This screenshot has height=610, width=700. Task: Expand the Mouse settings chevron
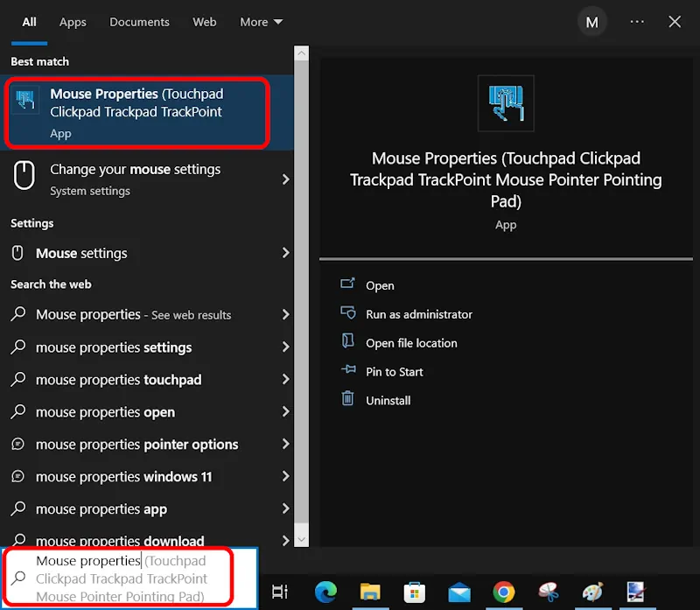[x=286, y=253]
